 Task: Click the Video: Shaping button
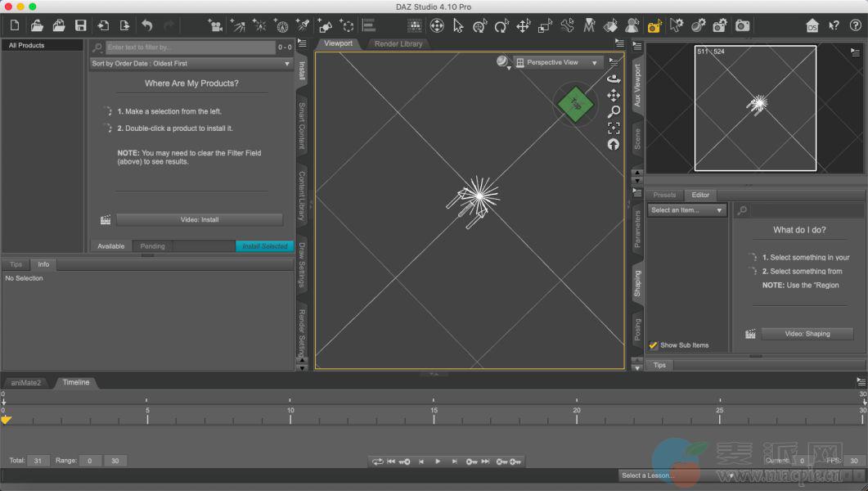tap(807, 334)
